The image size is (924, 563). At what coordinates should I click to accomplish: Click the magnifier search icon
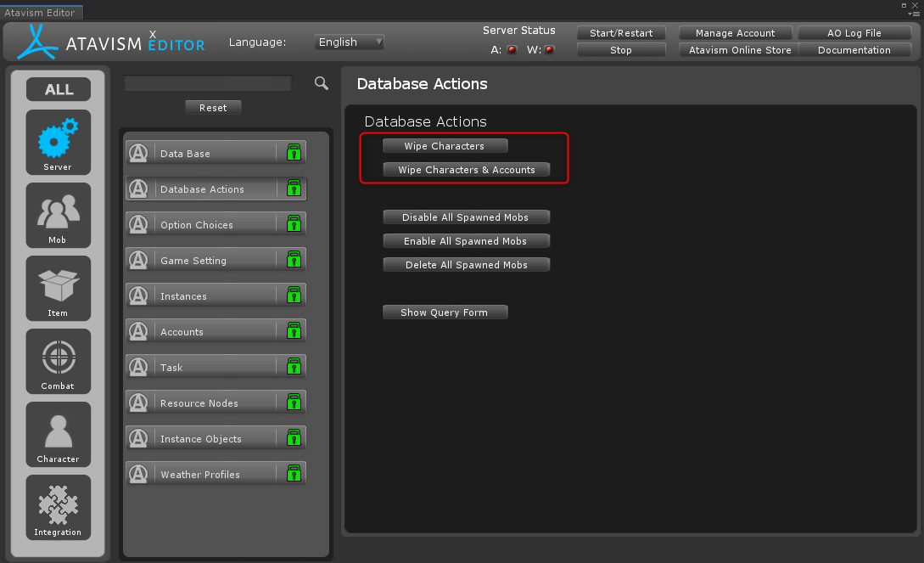322,83
